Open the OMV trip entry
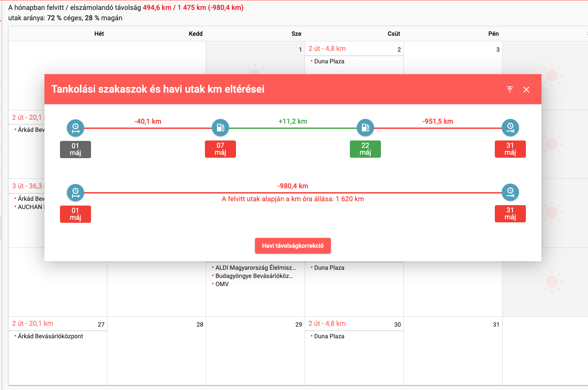Image resolution: width=588 pixels, height=390 pixels. pyautogui.click(x=222, y=284)
